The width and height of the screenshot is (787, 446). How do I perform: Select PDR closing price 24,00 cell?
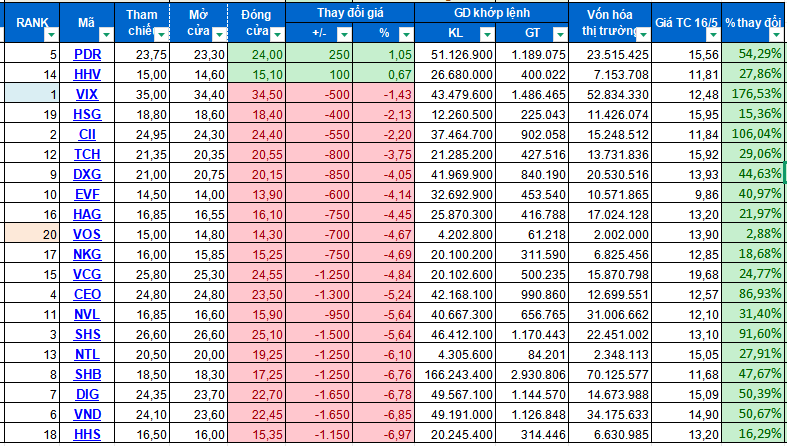(256, 54)
